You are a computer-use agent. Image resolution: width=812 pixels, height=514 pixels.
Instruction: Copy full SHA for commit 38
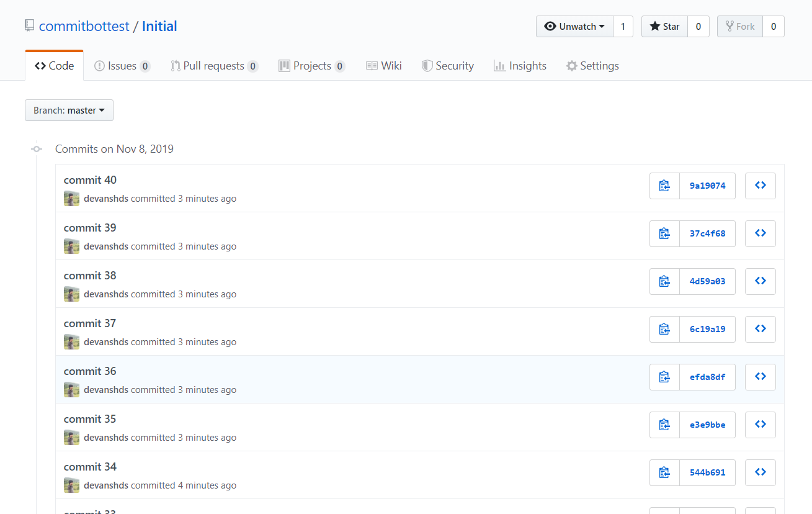point(665,281)
